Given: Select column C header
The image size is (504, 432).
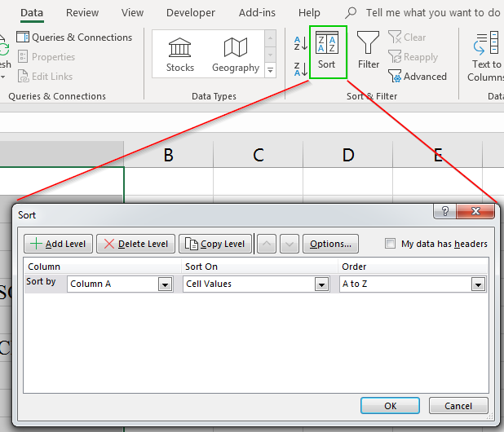Looking at the screenshot, I should pos(258,155).
